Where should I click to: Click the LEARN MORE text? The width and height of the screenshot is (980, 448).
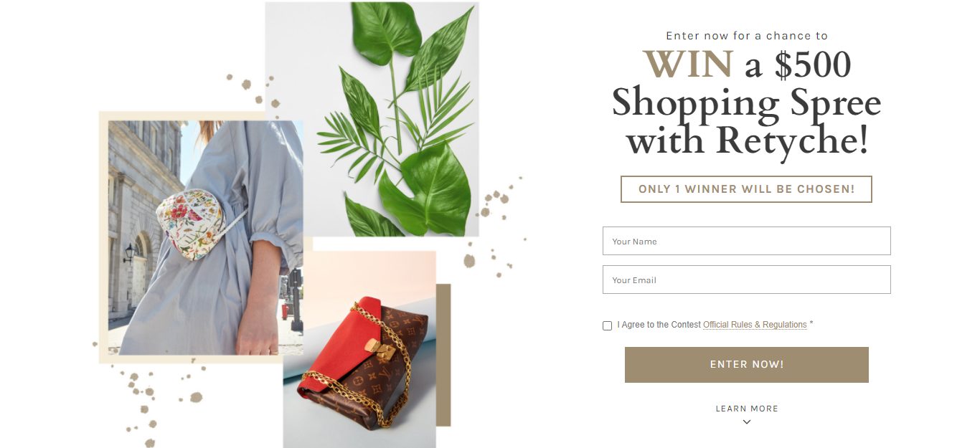[747, 409]
